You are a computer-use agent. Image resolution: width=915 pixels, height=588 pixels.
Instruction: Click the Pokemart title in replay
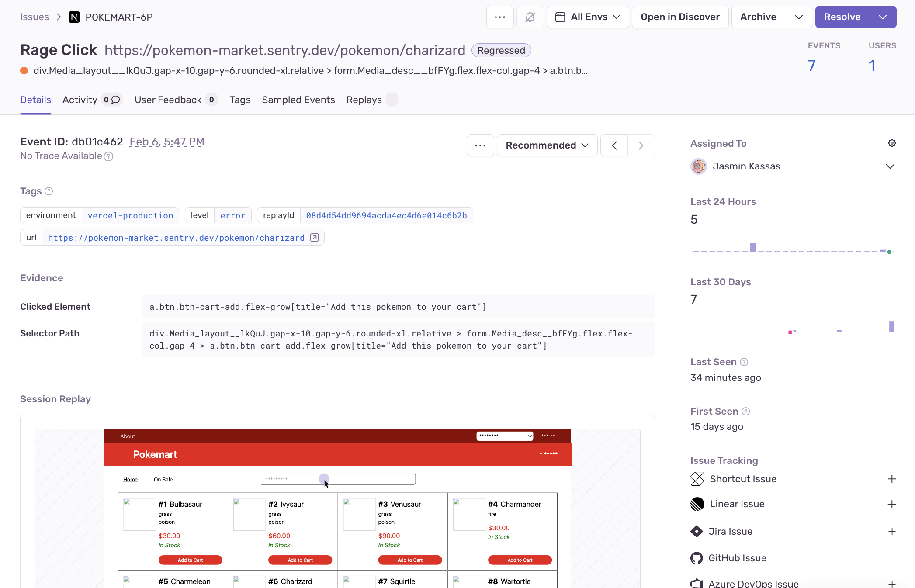(155, 454)
